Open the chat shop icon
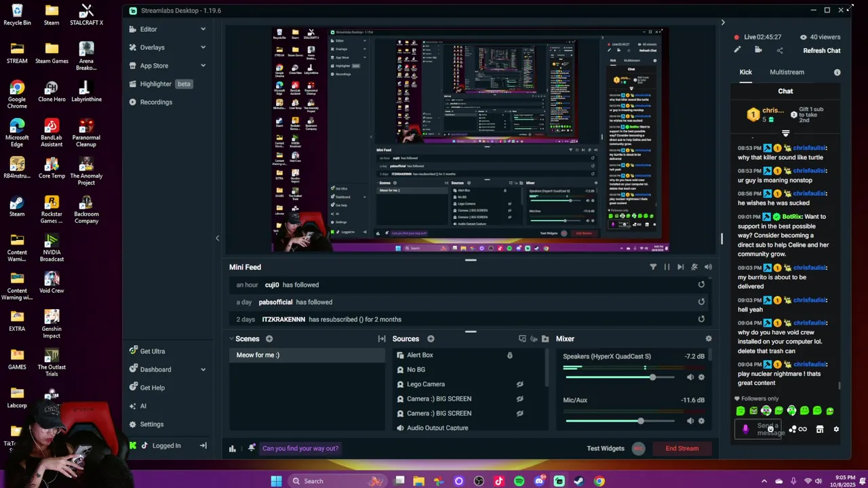 [x=819, y=429]
